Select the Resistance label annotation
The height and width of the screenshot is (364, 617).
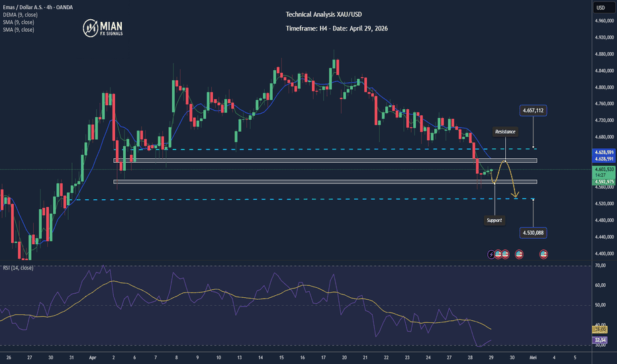coord(505,132)
